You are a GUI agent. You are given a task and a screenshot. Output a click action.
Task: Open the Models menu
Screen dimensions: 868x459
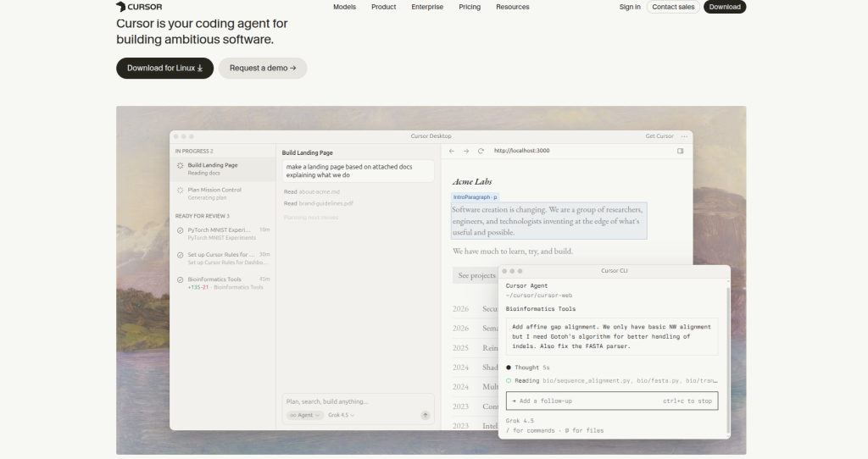[x=344, y=7]
